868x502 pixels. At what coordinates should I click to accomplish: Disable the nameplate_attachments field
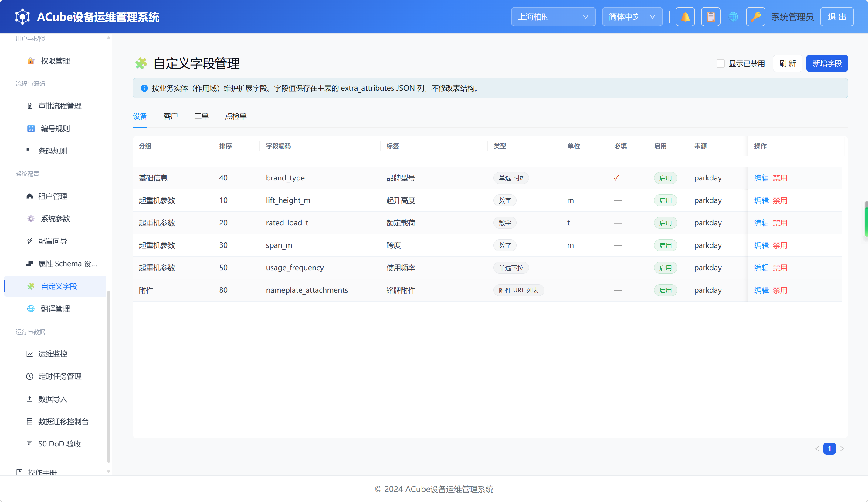tap(780, 290)
